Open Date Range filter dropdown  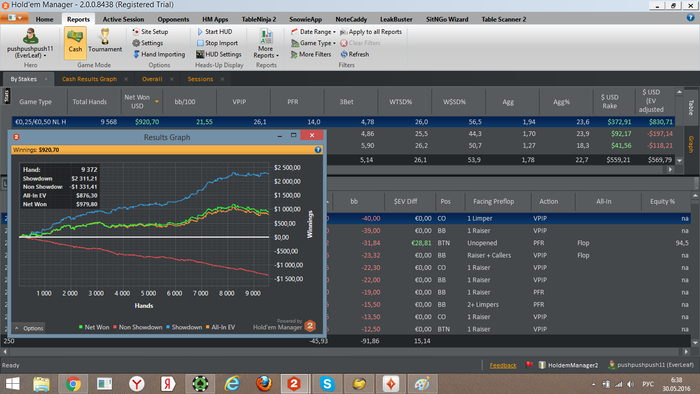coord(313,32)
